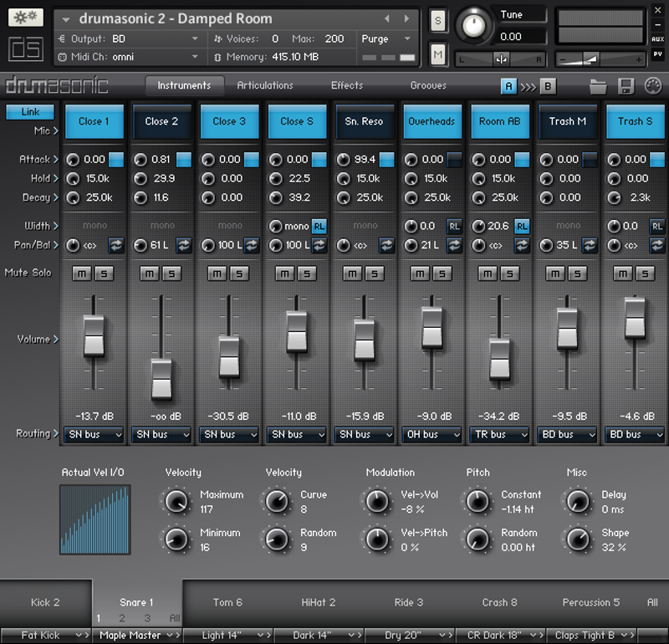Select the Trash M mic button
Image resolution: width=669 pixels, height=644 pixels.
pos(568,121)
